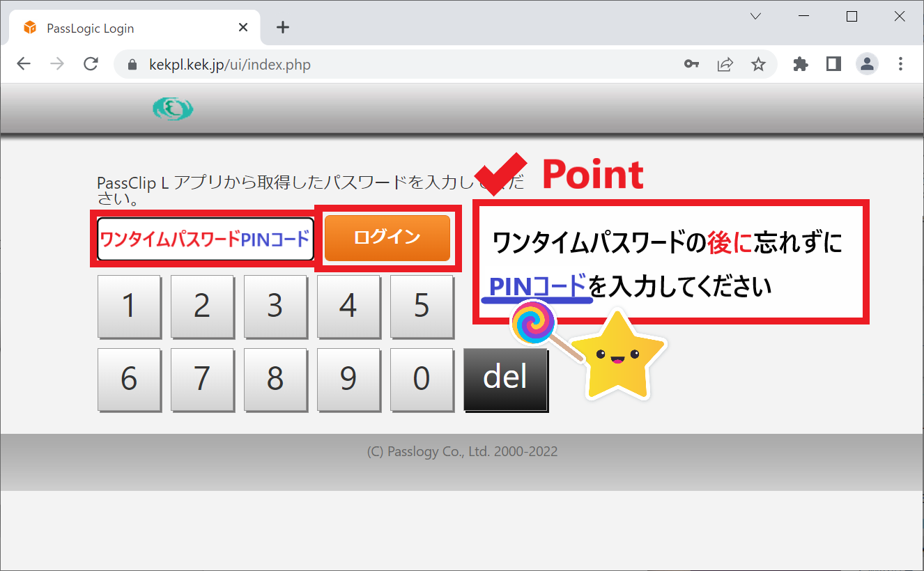
Task: Open the extensions puzzle icon
Action: [x=801, y=65]
